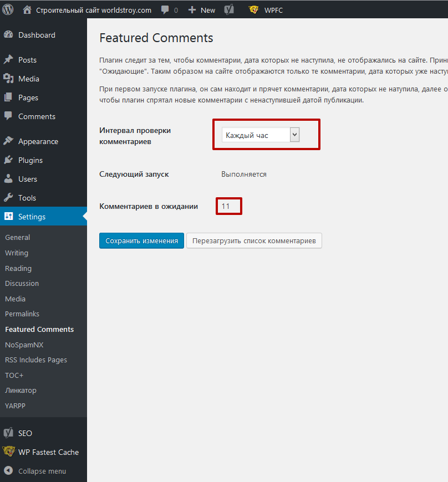Open the Discussion settings submenu
The image size is (448, 482).
pyautogui.click(x=22, y=283)
